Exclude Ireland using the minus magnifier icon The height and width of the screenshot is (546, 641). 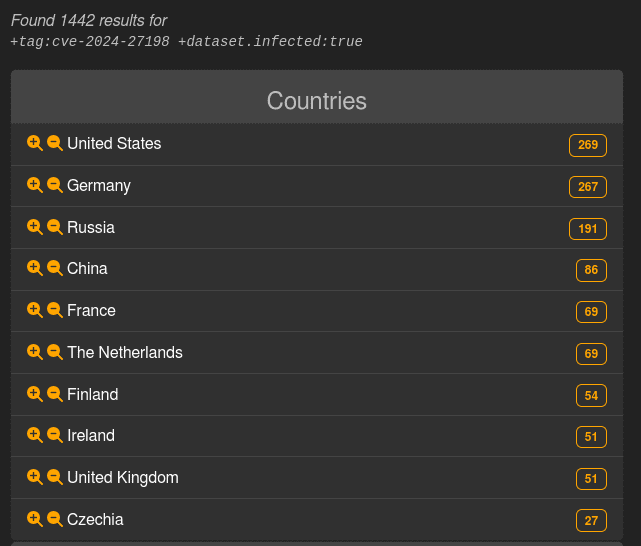[x=54, y=435]
